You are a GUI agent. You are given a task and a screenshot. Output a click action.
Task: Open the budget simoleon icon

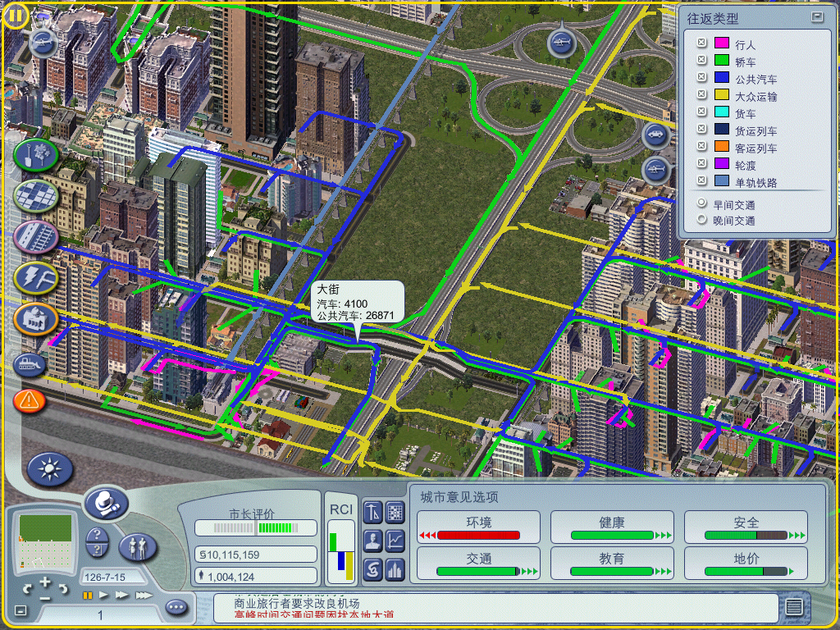click(x=372, y=569)
